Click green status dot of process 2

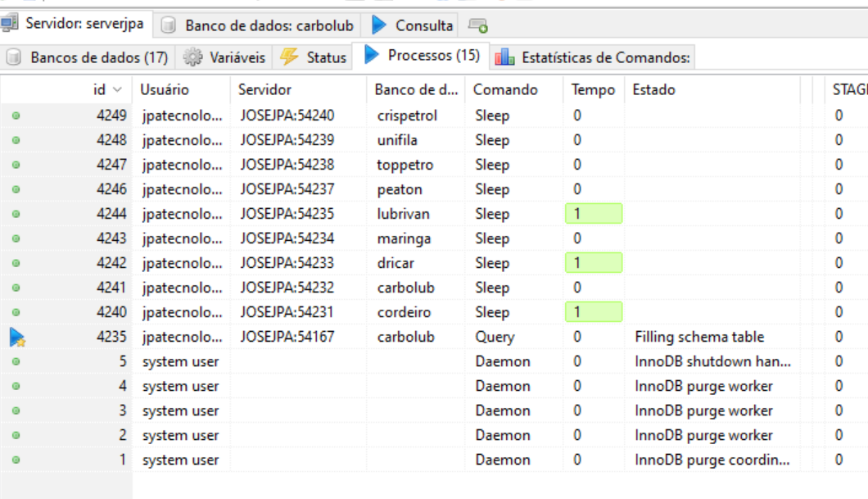(x=16, y=435)
